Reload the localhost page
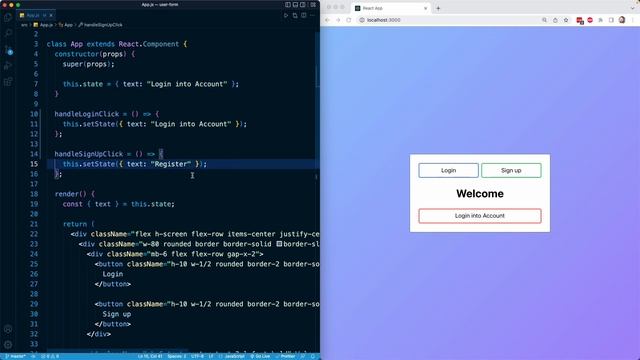 [349, 20]
